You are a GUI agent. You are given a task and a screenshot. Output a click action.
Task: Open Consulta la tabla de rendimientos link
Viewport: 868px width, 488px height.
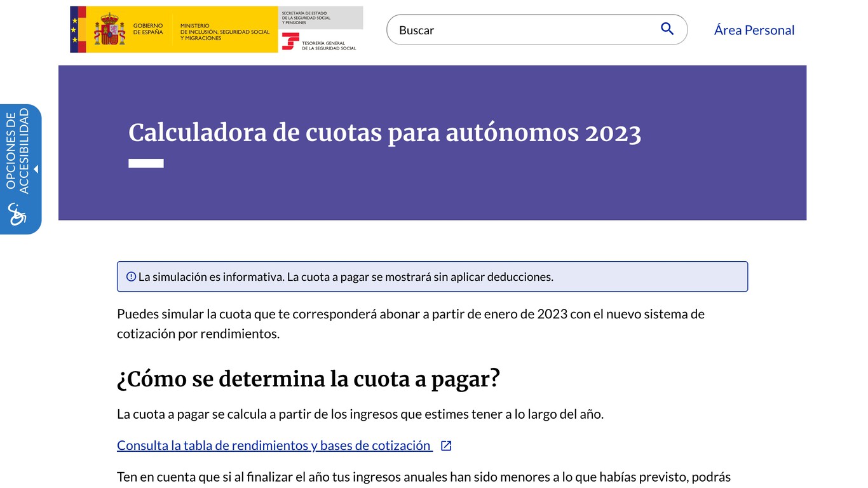pos(274,445)
